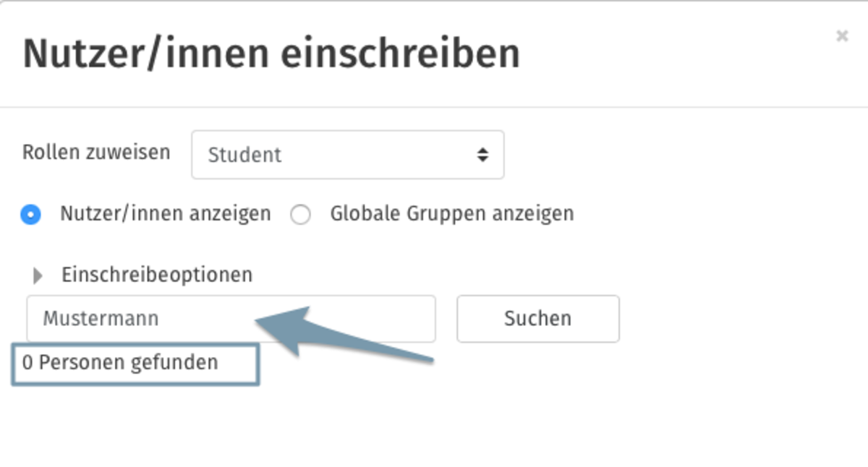Image resolution: width=868 pixels, height=467 pixels.
Task: Click the empty dialog body below search results
Action: (434, 427)
